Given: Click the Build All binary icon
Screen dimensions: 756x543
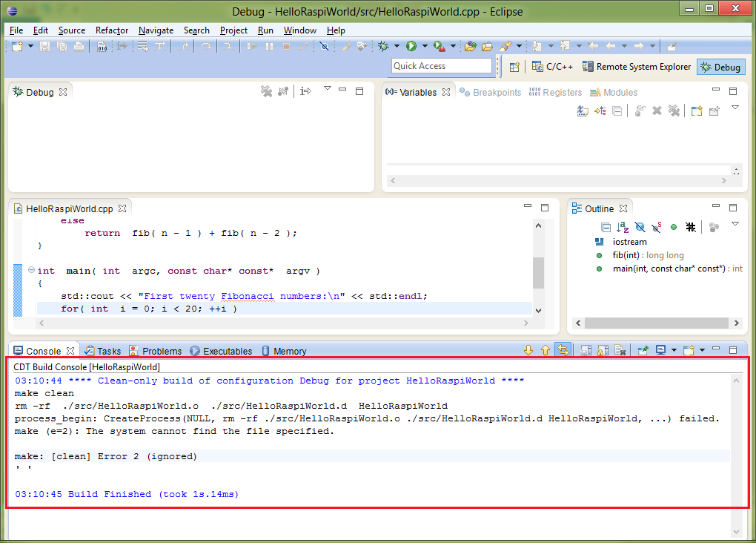Looking at the screenshot, I should pyautogui.click(x=102, y=46).
